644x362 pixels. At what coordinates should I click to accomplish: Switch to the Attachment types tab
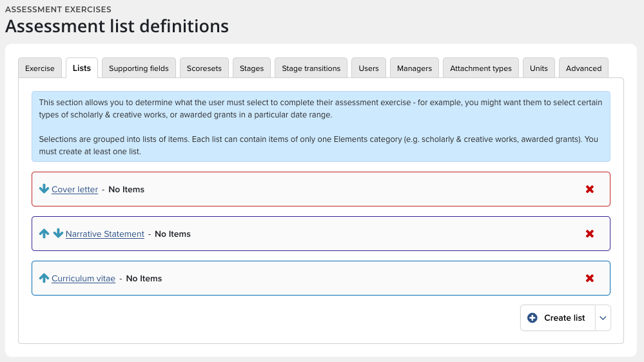(x=481, y=68)
